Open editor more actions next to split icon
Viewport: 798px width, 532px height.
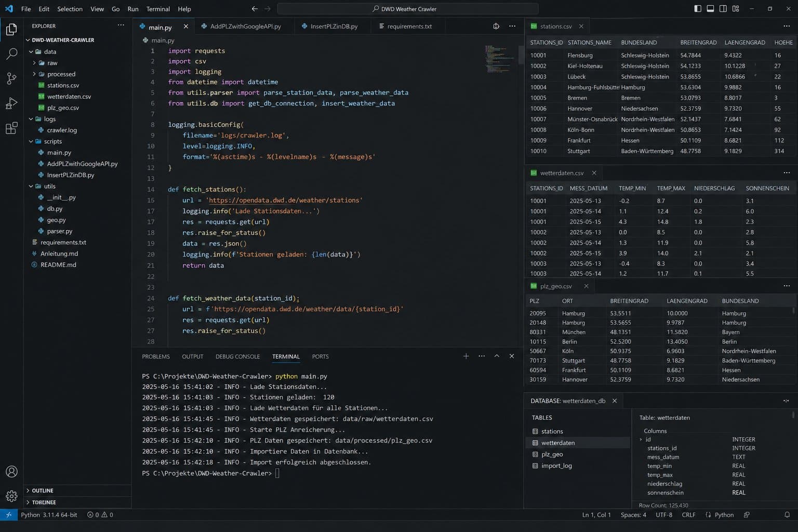512,26
